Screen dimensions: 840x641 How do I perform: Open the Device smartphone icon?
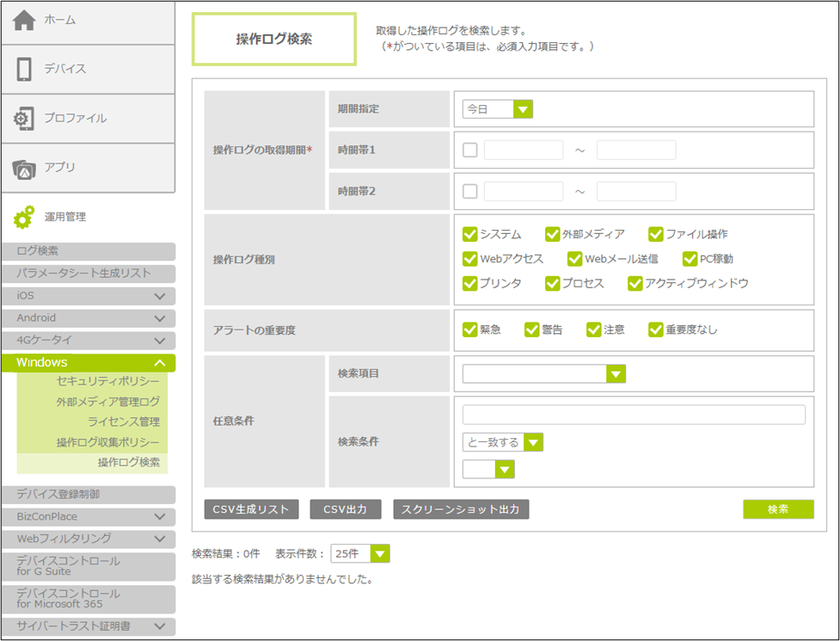[24, 69]
